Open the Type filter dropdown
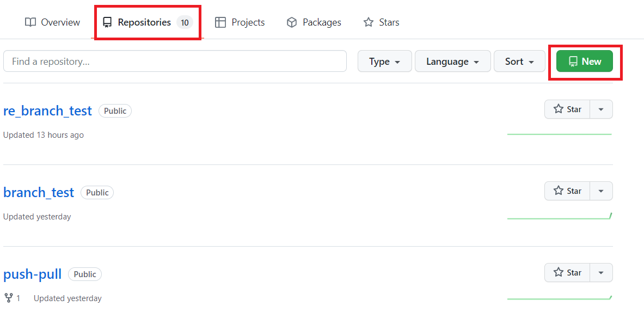Screen dimensions: 644x312 click(384, 61)
